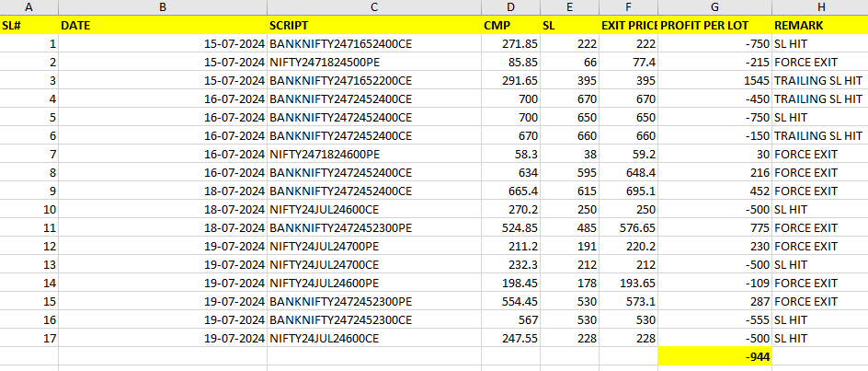Click SL value 395
The height and width of the screenshot is (371, 868).
point(570,80)
